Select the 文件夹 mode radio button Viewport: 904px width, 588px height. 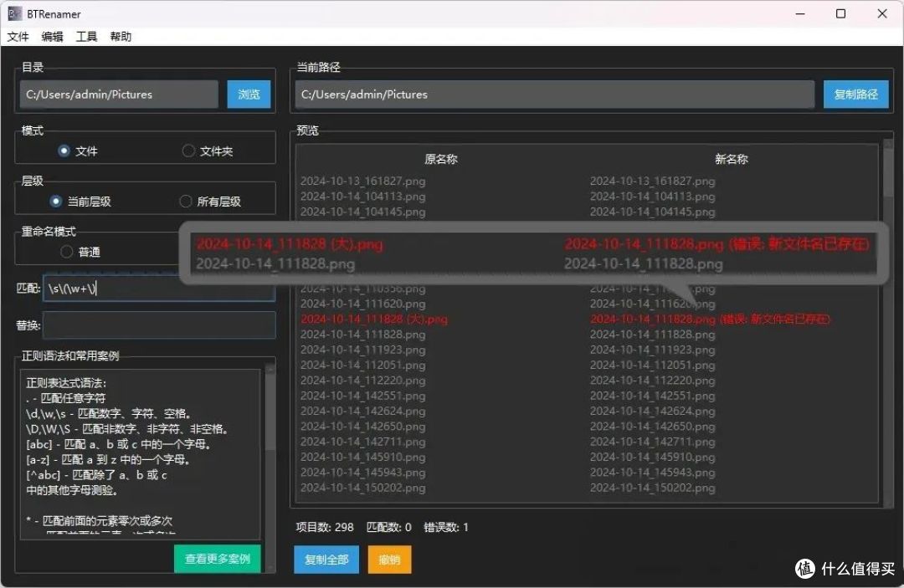pyautogui.click(x=188, y=151)
